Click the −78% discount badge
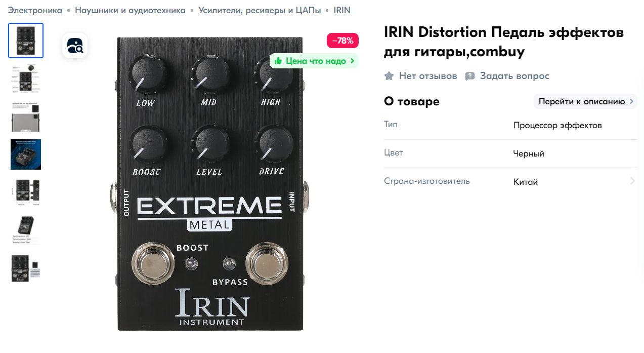The width and height of the screenshot is (644, 353). coord(342,41)
